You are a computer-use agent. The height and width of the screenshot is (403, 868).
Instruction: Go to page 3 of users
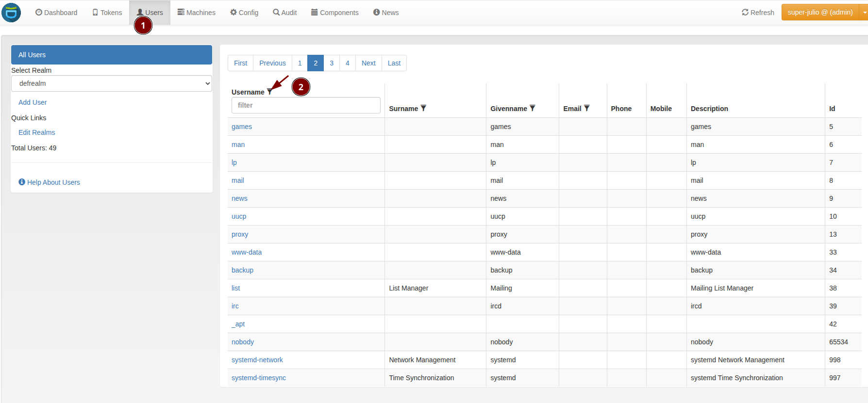[332, 63]
